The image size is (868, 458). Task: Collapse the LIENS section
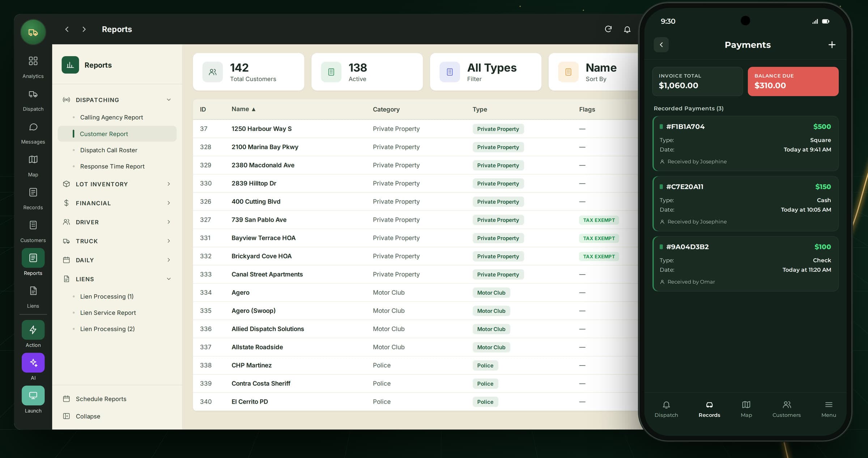click(x=117, y=279)
